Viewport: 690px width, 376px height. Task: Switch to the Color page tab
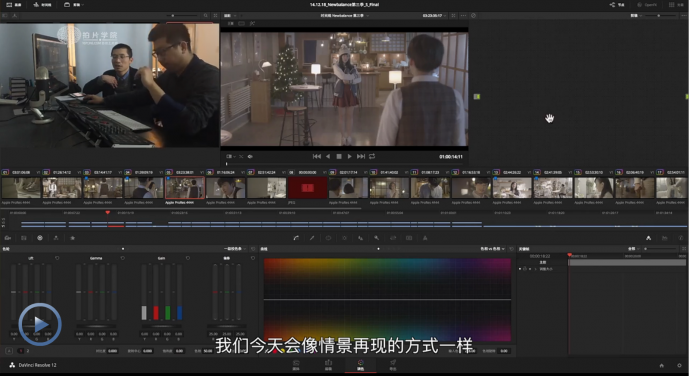pyautogui.click(x=360, y=365)
